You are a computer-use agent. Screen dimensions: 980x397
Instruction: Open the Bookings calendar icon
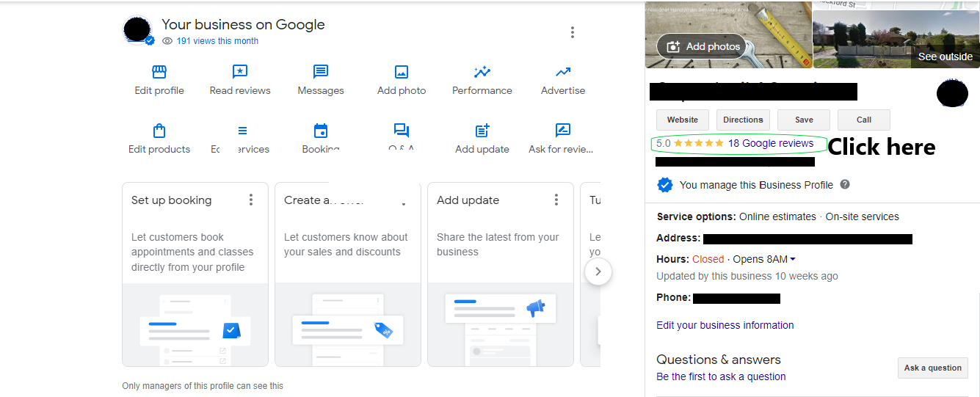pyautogui.click(x=321, y=131)
